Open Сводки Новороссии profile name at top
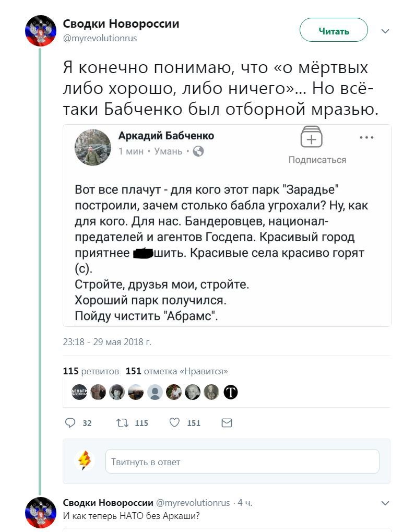The width and height of the screenshot is (415, 532). (x=121, y=24)
